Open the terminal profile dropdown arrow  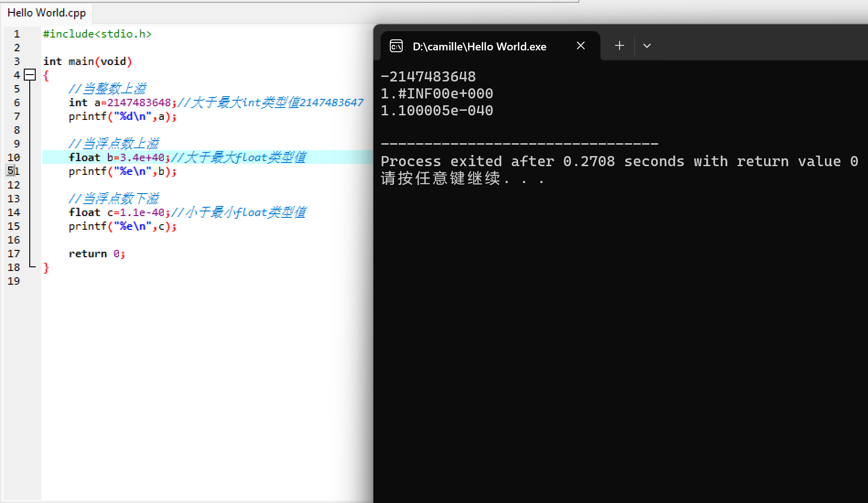point(647,46)
